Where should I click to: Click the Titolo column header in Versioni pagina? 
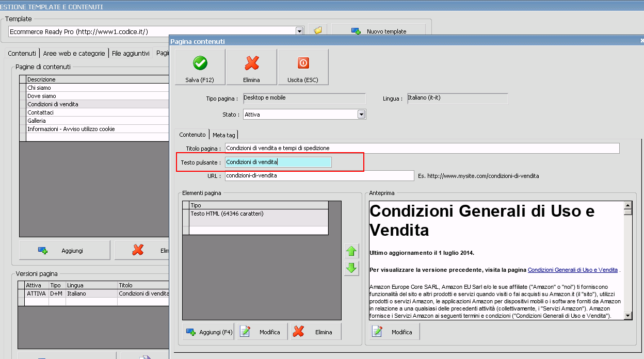click(143, 285)
